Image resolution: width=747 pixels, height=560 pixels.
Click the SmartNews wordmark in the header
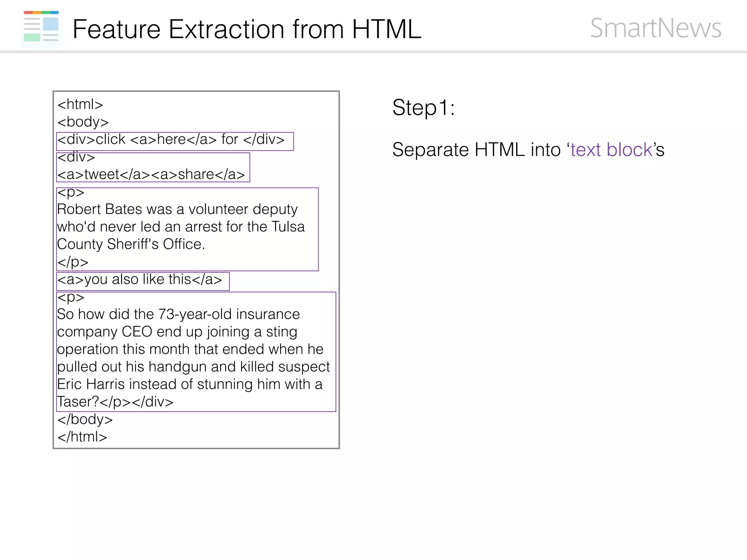pyautogui.click(x=655, y=28)
